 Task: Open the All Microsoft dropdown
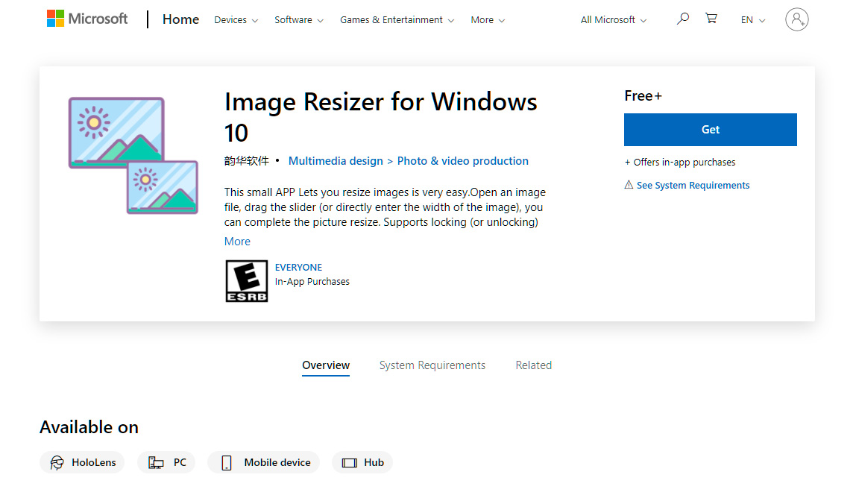point(613,20)
